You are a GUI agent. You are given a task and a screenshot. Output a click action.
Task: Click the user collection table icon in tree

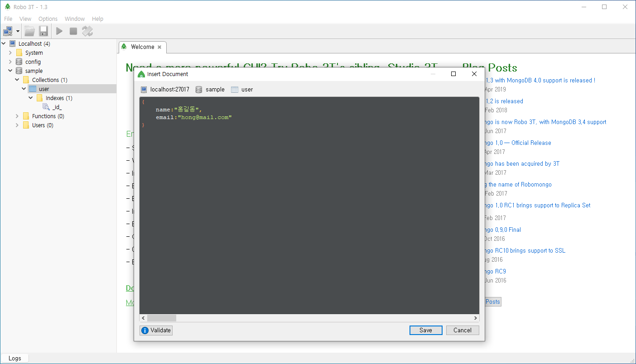click(x=33, y=89)
